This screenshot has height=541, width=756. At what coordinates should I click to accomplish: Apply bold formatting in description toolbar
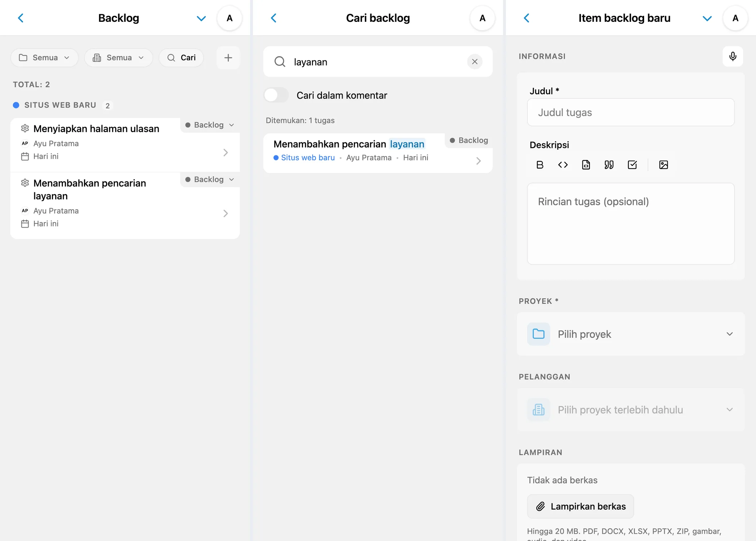click(539, 165)
